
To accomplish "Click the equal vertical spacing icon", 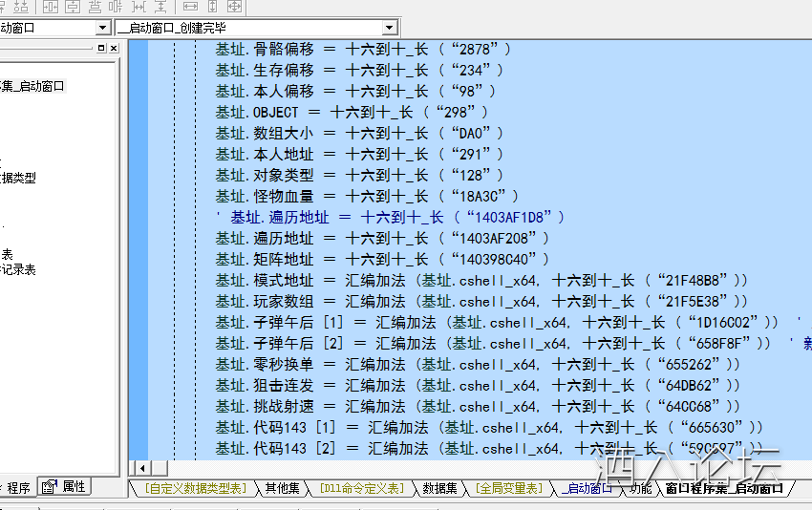I will [161, 7].
